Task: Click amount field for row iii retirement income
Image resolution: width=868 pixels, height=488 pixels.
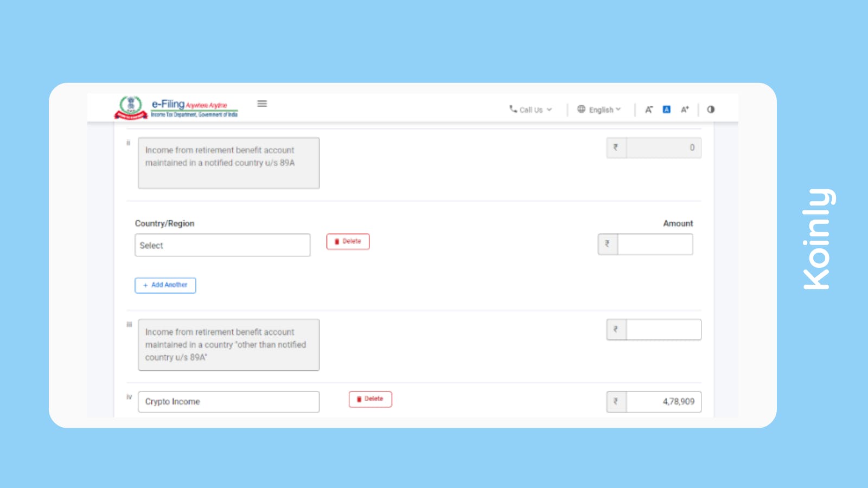Action: pyautogui.click(x=663, y=329)
